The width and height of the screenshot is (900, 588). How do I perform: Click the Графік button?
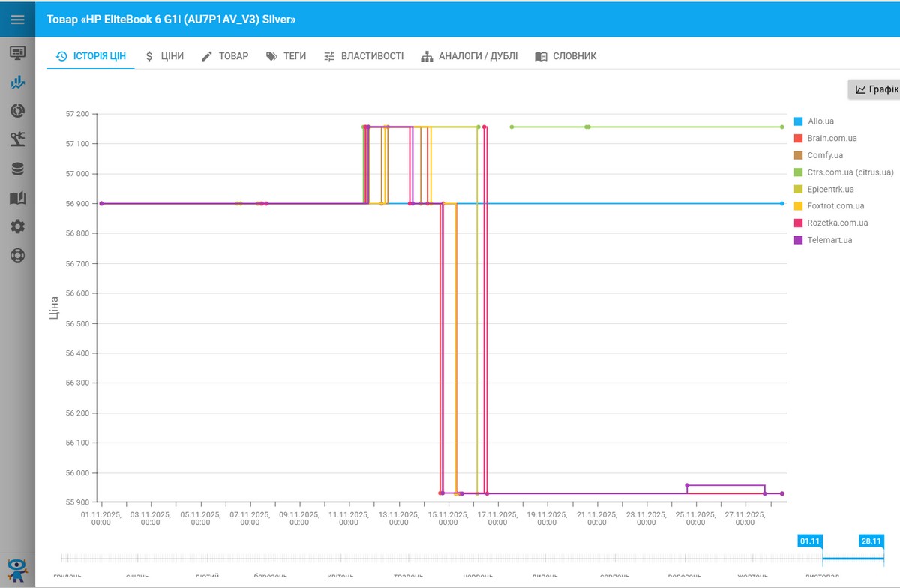[876, 89]
